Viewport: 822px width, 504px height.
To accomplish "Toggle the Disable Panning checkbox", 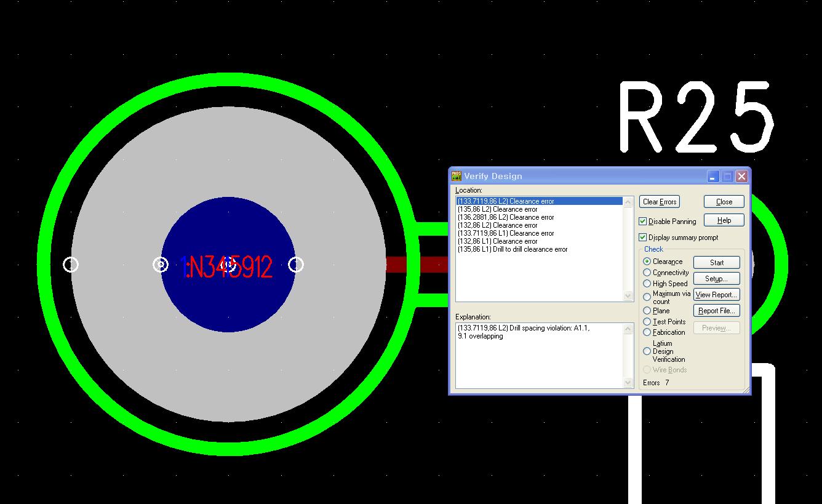I will pyautogui.click(x=643, y=222).
